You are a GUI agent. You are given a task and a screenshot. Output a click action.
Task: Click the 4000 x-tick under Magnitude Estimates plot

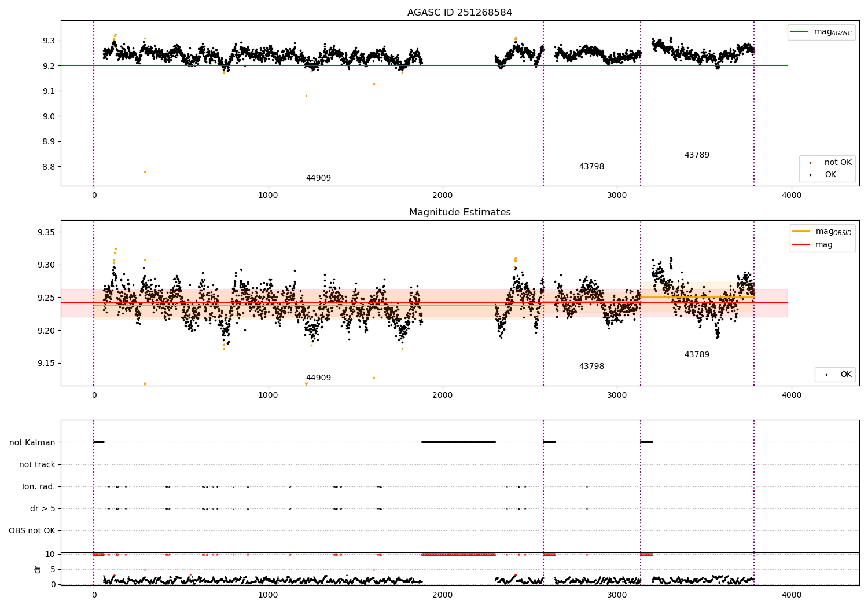[792, 395]
